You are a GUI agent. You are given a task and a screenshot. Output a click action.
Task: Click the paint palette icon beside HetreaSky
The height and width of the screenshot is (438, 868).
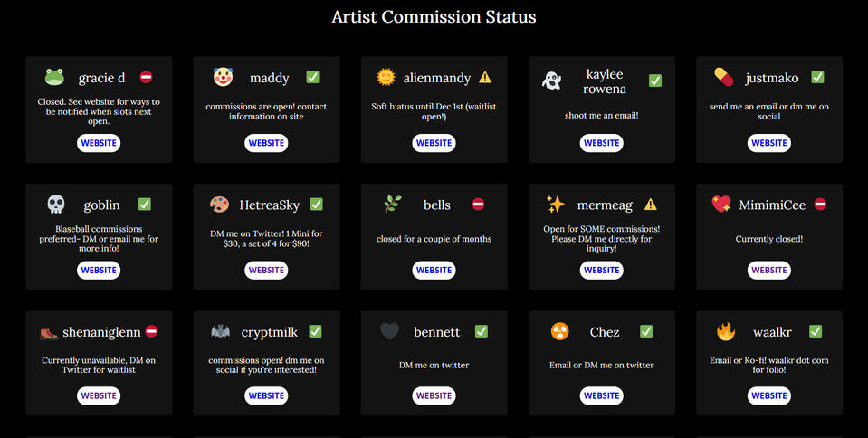219,205
